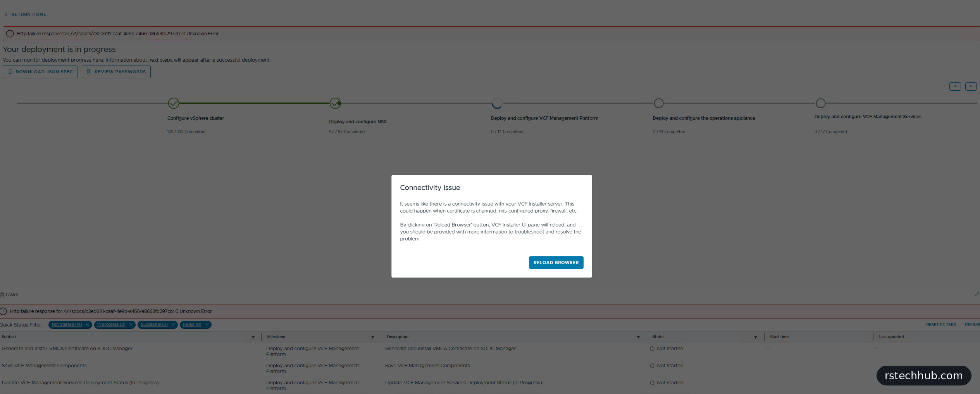Go back via Return Home link
This screenshot has width=980, height=394.
coord(25,14)
